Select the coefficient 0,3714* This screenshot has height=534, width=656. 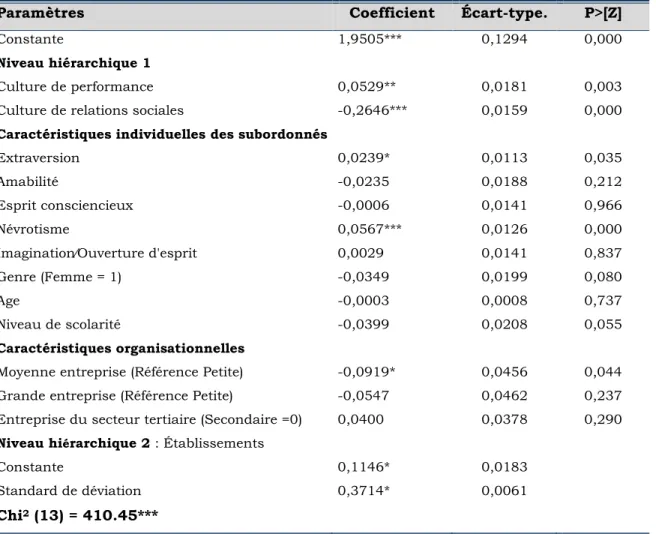pyautogui.click(x=364, y=490)
